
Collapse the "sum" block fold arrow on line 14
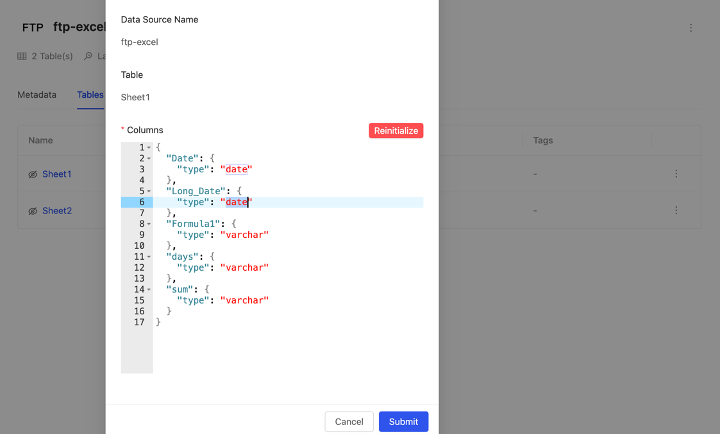click(x=149, y=289)
